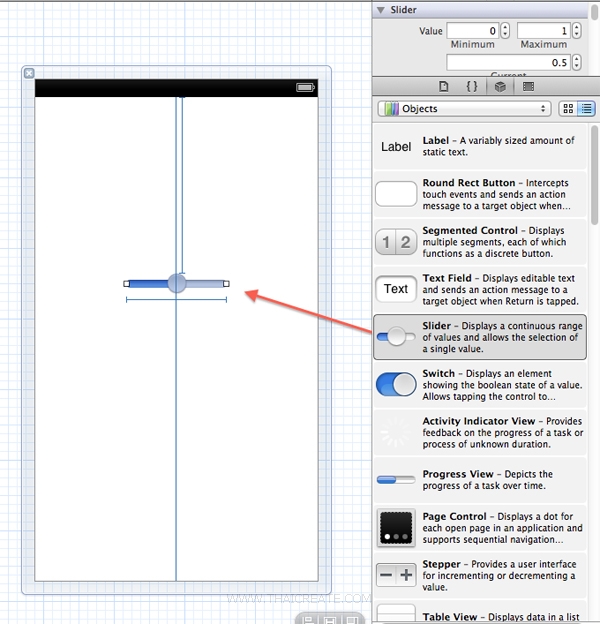Select the Switch object in library
Image resolution: width=600 pixels, height=624 pixels.
[x=480, y=384]
